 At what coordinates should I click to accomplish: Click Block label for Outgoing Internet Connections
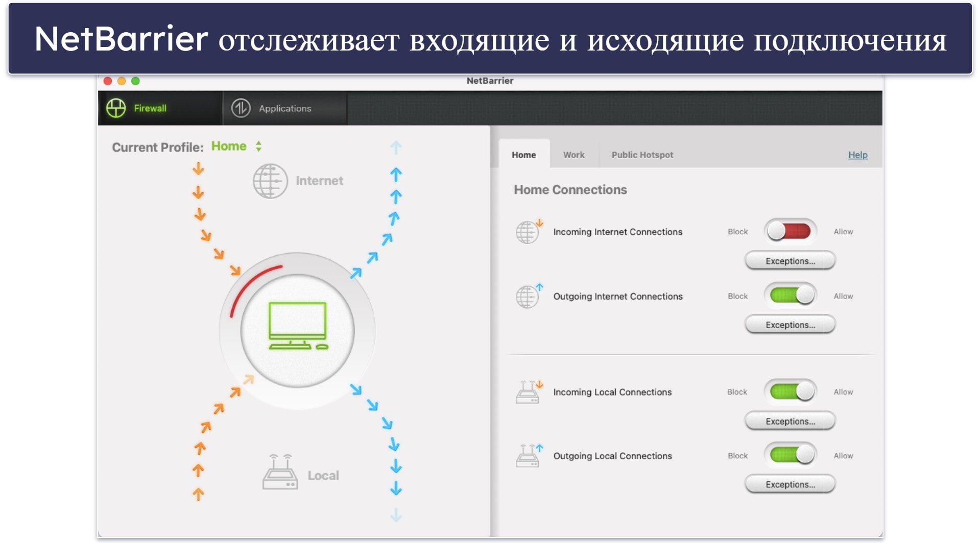pyautogui.click(x=737, y=296)
